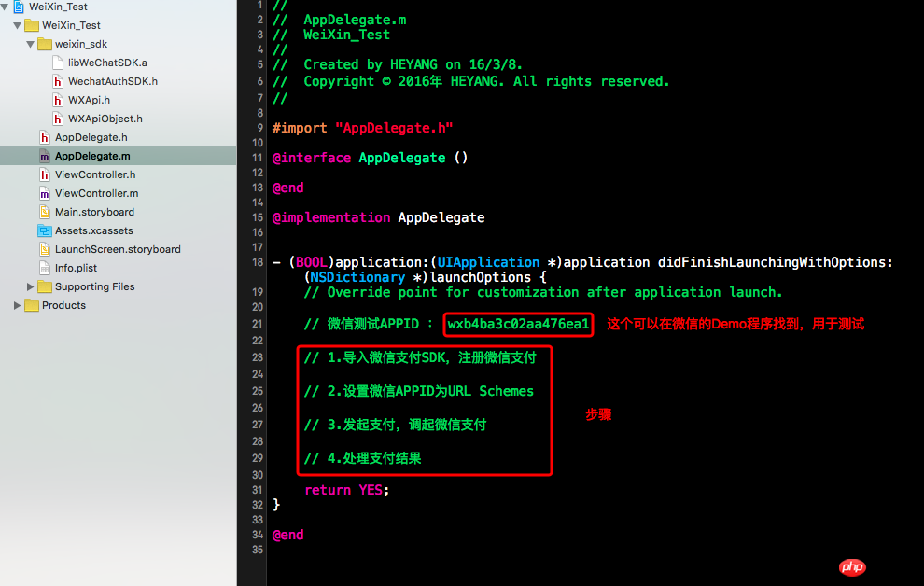The width and height of the screenshot is (924, 586).
Task: Click the final @end on line 34
Action: (288, 535)
